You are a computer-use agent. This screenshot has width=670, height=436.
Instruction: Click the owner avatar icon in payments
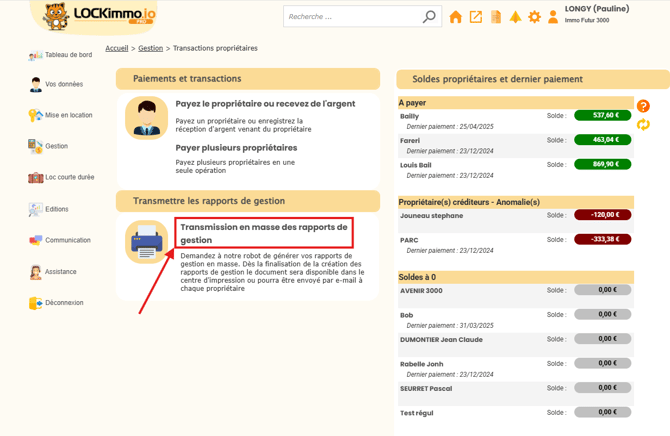point(147,118)
